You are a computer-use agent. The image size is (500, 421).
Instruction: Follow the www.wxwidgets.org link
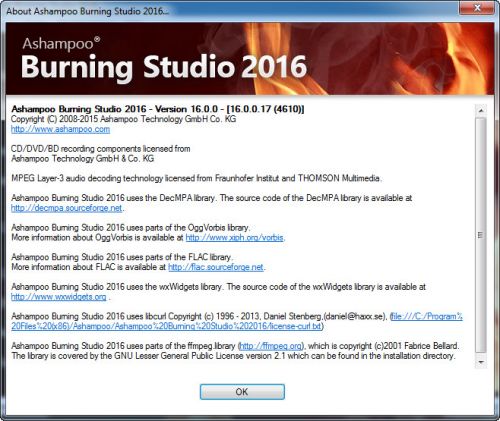pos(59,297)
